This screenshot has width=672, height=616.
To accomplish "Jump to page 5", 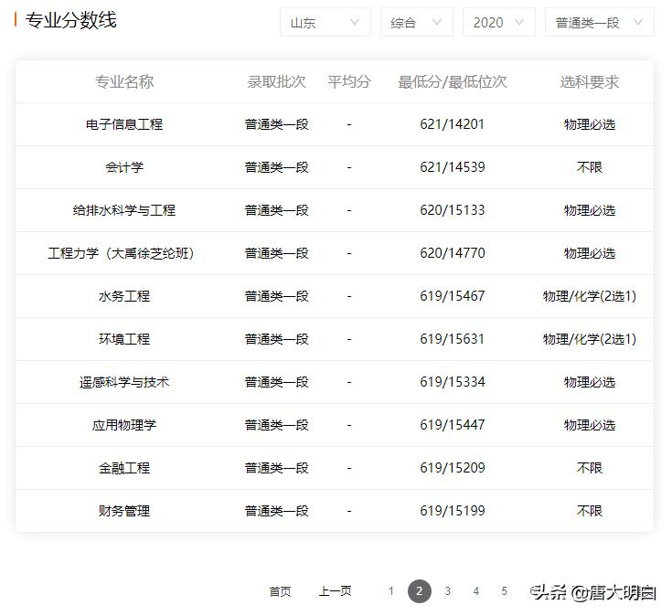I will 504,591.
